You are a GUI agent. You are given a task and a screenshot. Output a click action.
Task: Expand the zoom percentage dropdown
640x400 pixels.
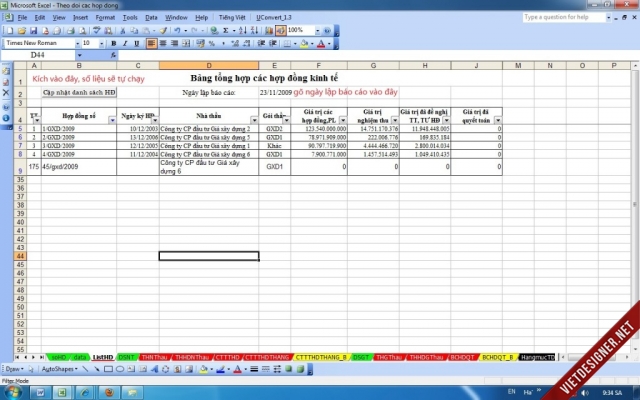(310, 31)
